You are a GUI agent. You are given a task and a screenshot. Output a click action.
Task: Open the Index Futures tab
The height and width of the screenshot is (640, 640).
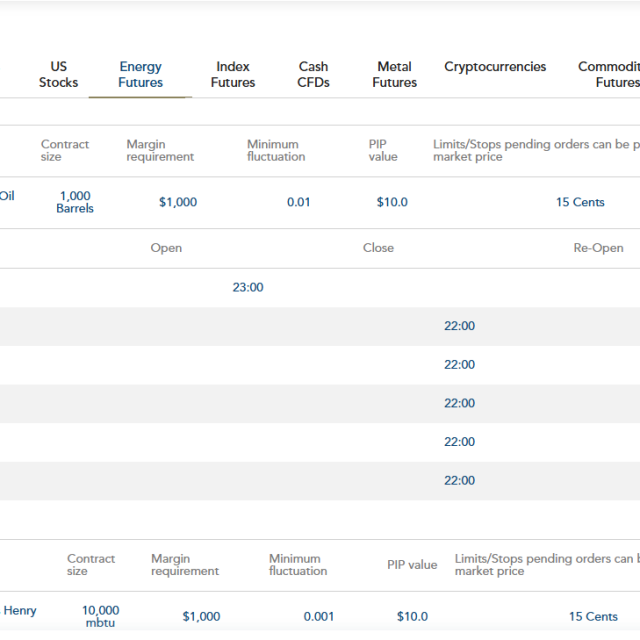point(232,75)
